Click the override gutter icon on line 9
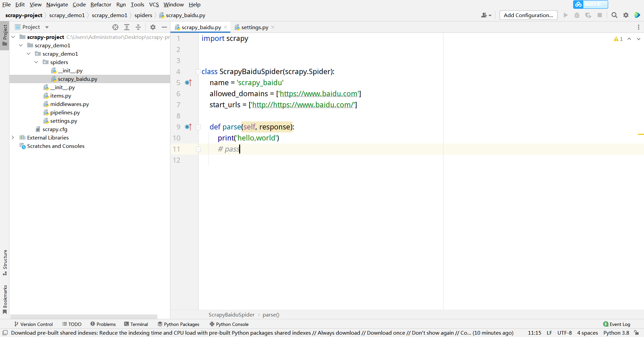Viewport: 644px width, 337px height. 188,127
